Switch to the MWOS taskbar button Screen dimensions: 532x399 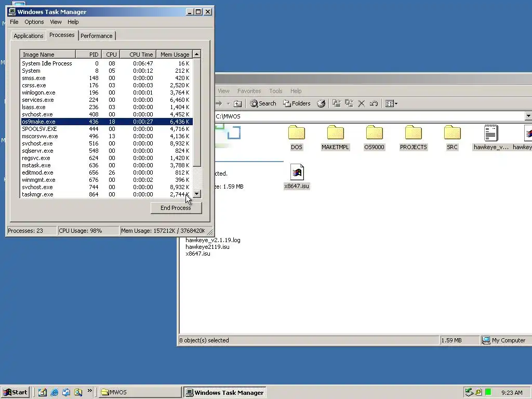tap(140, 392)
